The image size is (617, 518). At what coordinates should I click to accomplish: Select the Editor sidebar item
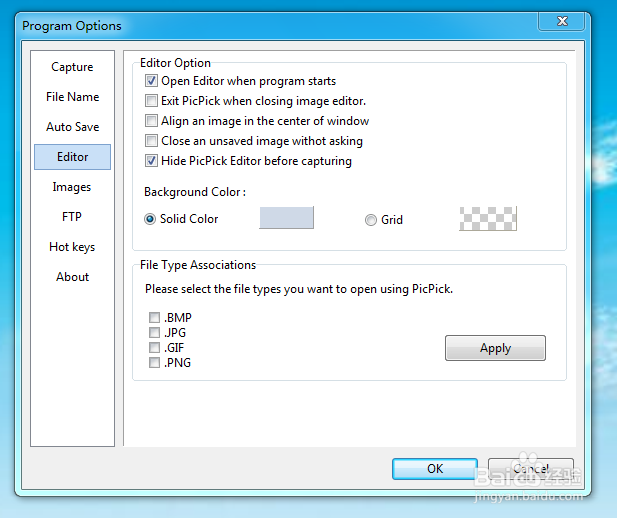tap(72, 157)
